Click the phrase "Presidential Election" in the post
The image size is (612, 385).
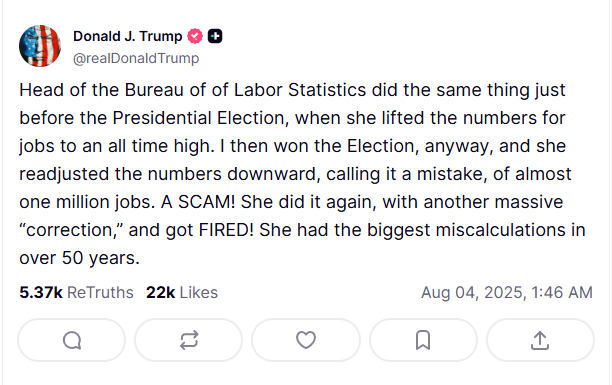point(201,118)
